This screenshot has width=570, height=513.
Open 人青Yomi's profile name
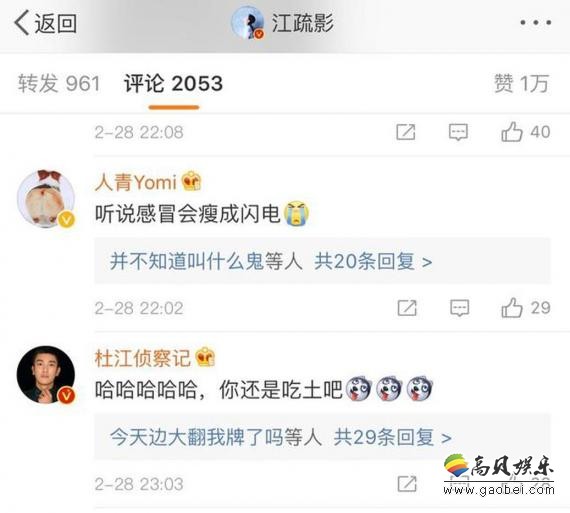pyautogui.click(x=136, y=182)
